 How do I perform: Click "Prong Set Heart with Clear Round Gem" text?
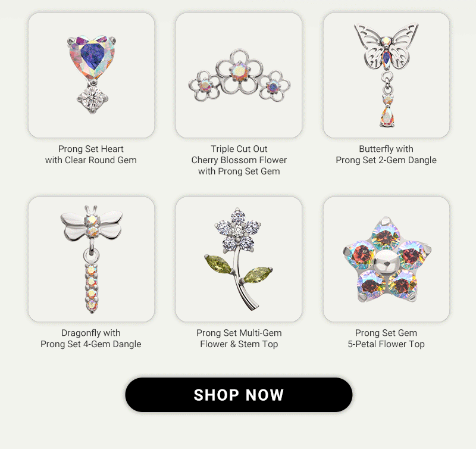(x=91, y=154)
